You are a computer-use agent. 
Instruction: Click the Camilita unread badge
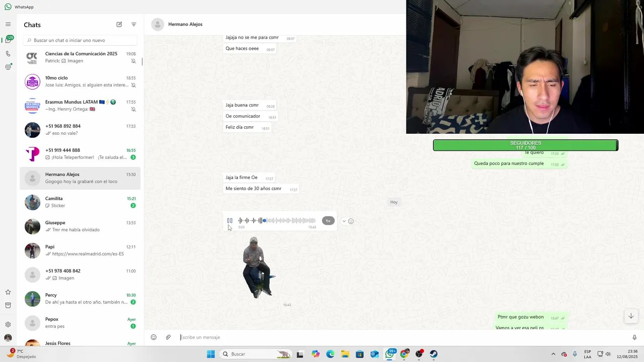pos(133,206)
